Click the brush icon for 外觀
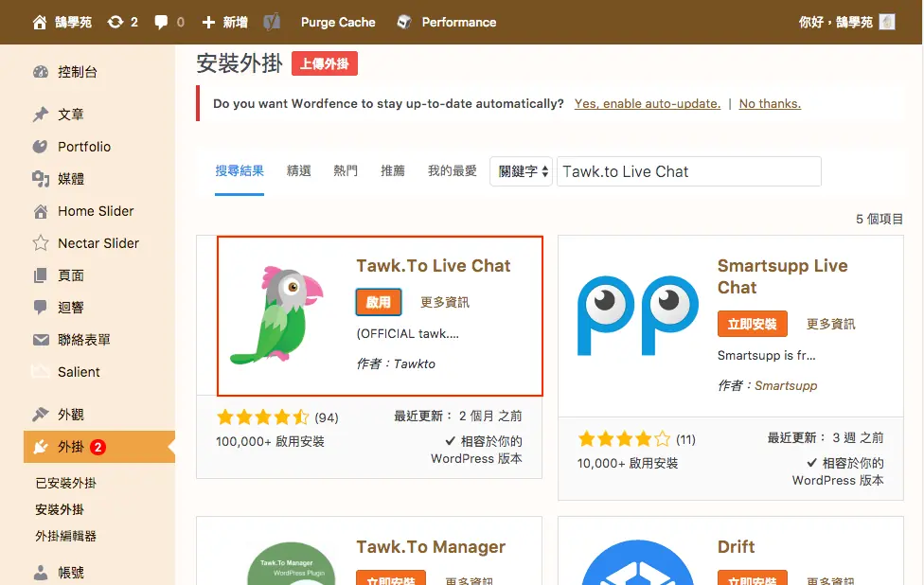The width and height of the screenshot is (924, 585). coord(40,415)
